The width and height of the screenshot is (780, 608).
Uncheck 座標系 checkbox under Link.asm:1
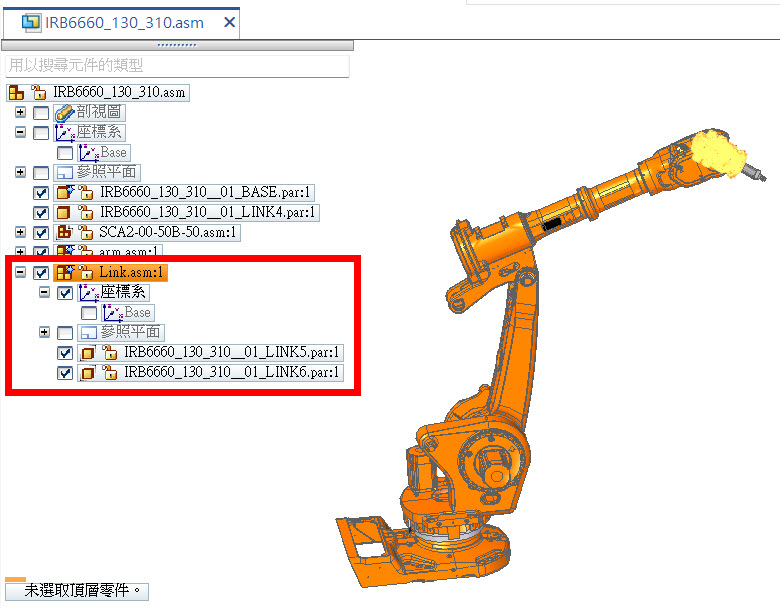click(x=65, y=293)
